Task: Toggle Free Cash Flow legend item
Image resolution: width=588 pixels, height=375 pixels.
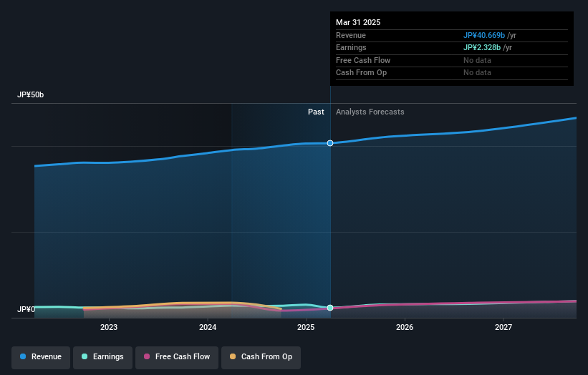Action: click(177, 357)
